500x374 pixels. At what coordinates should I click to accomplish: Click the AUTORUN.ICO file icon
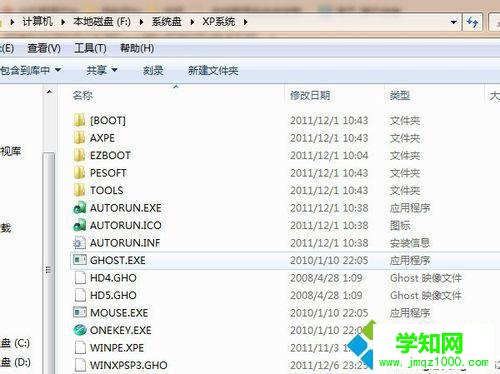(x=80, y=225)
